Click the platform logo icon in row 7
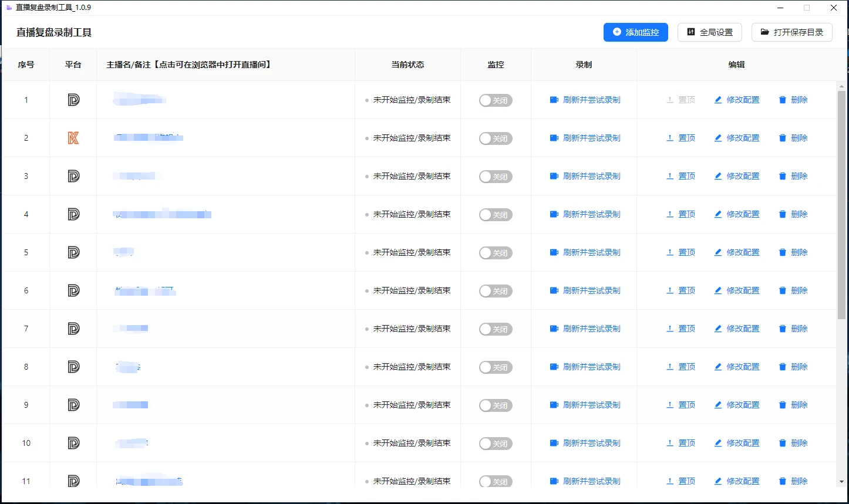This screenshot has width=849, height=504. pyautogui.click(x=73, y=329)
